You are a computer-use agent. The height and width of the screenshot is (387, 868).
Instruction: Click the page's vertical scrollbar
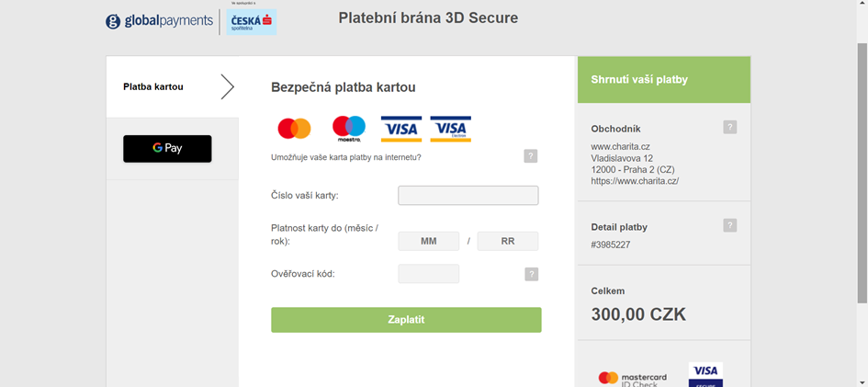tap(862, 184)
